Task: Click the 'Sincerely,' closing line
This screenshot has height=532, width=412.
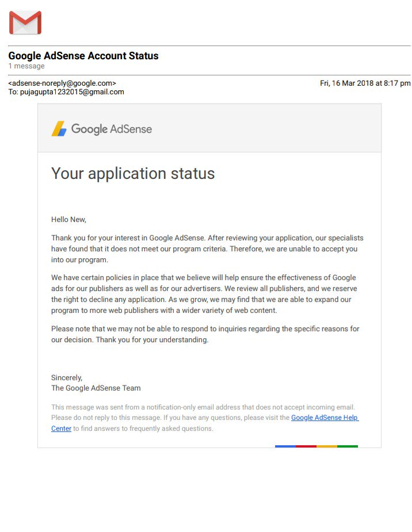Action: [x=67, y=378]
